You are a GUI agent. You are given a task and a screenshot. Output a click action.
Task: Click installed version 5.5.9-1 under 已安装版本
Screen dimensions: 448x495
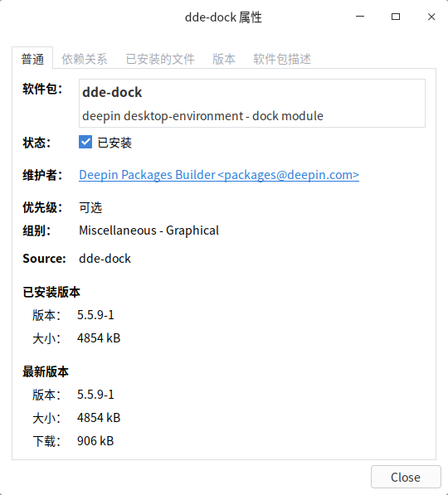(x=95, y=315)
